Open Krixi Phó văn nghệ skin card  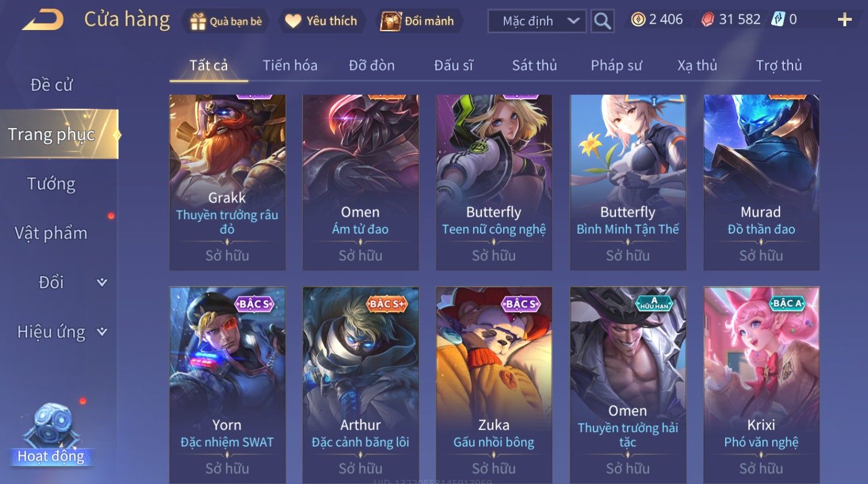pyautogui.click(x=761, y=385)
